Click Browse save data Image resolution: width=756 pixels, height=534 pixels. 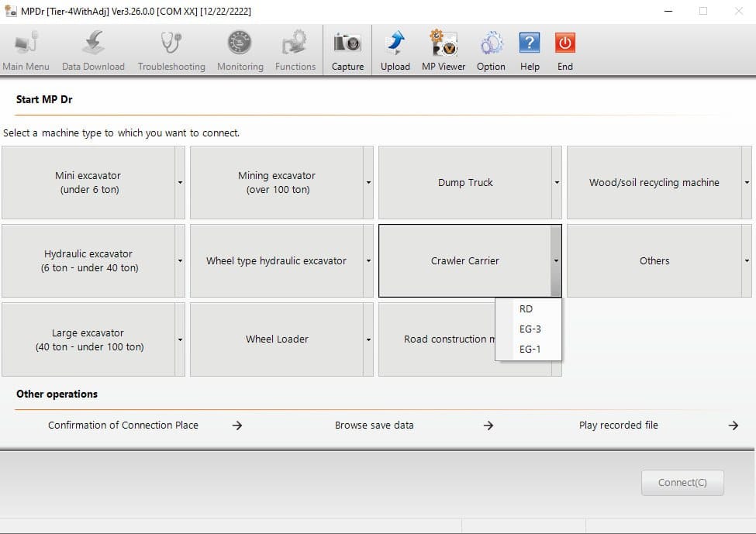[375, 425]
